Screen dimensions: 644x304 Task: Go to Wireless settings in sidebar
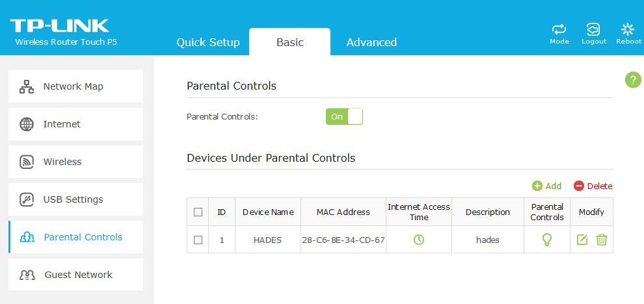75,162
